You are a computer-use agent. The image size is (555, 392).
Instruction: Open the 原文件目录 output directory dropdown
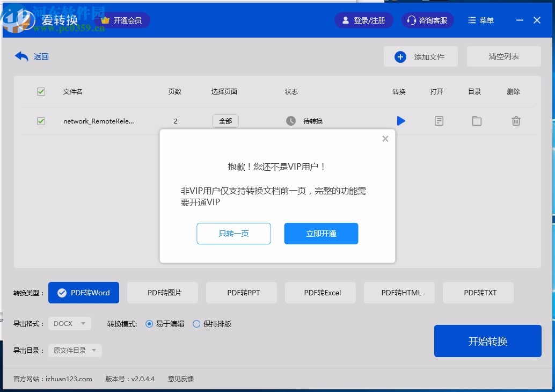click(75, 349)
